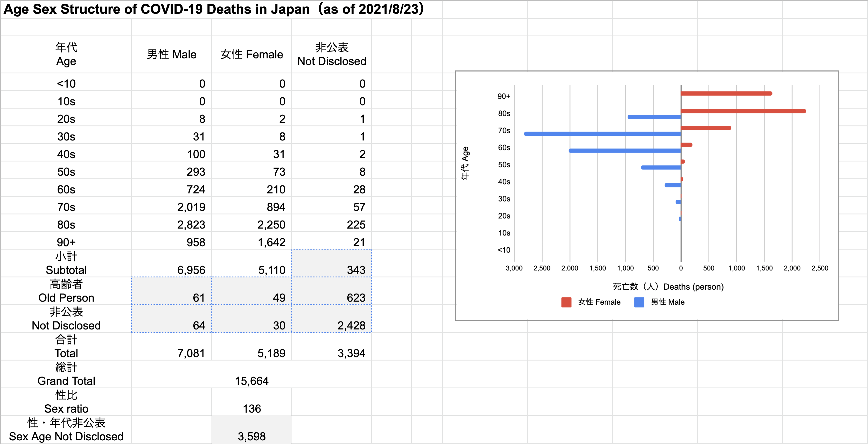The width and height of the screenshot is (868, 444).
Task: Click the Old Person cell showing 623
Action: (x=332, y=291)
